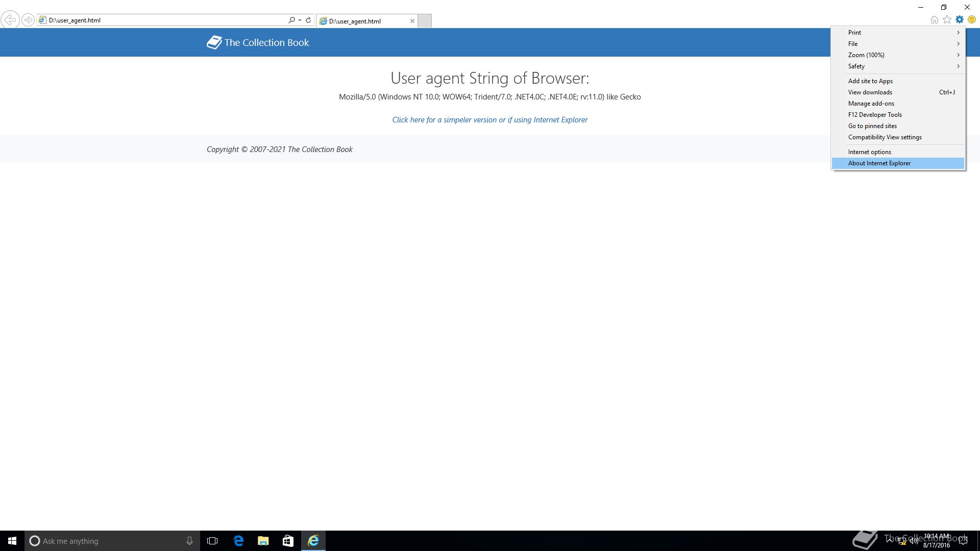Viewport: 980px width, 551px height.
Task: Click the Home icon in IE toolbar
Action: coord(935,19)
